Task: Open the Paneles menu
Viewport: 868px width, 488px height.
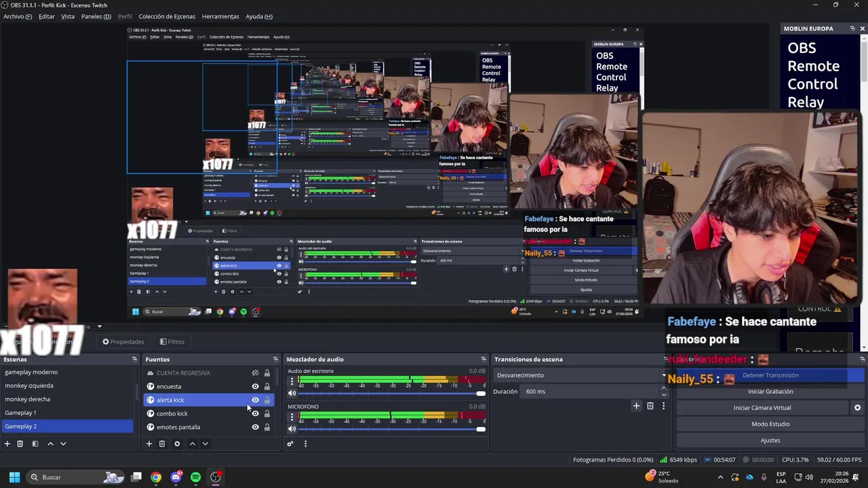Action: (x=96, y=16)
